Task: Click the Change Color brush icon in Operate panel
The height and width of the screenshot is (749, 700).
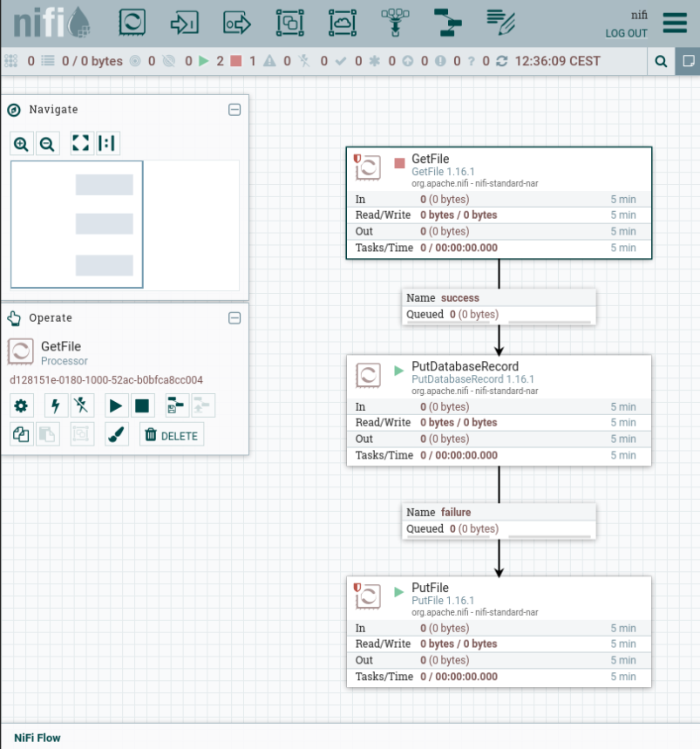Action: (114, 433)
